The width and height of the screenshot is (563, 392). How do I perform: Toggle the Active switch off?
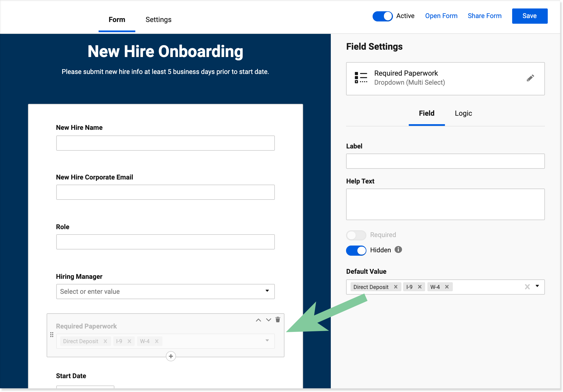click(382, 16)
